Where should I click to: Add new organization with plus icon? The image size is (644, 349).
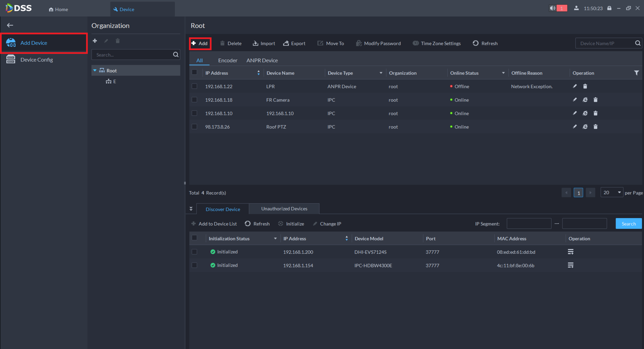coord(95,41)
